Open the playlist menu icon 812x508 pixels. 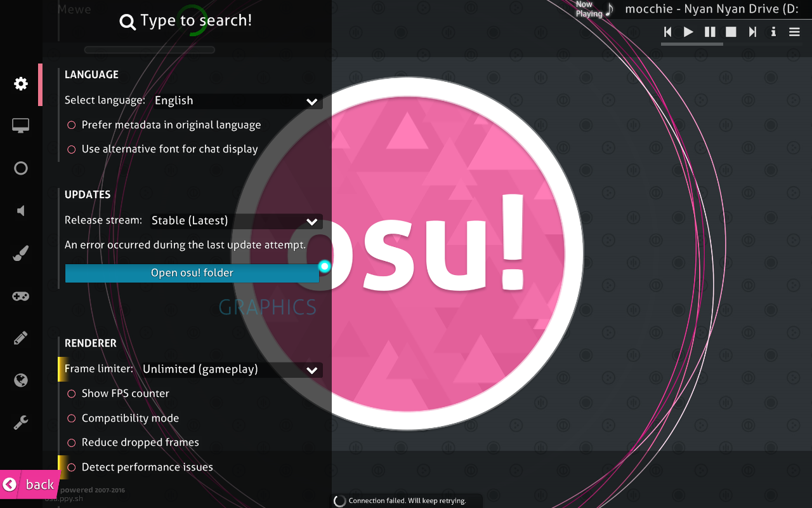794,32
